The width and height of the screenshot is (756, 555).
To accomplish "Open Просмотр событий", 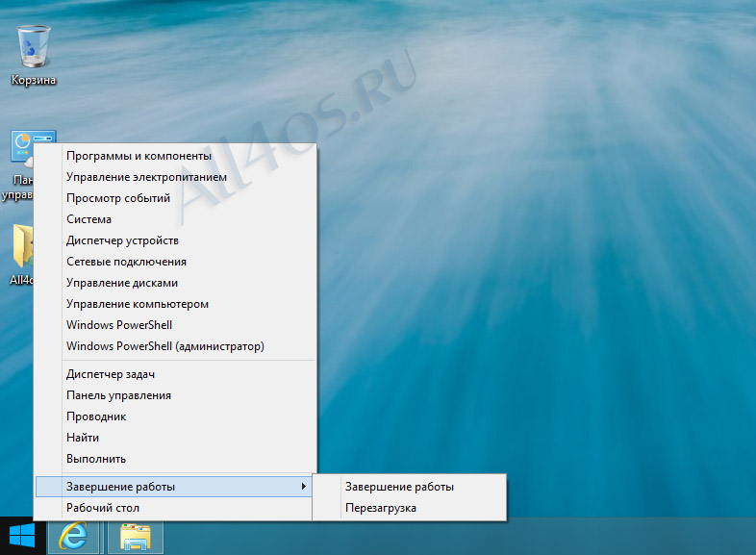I will pyautogui.click(x=175, y=198).
